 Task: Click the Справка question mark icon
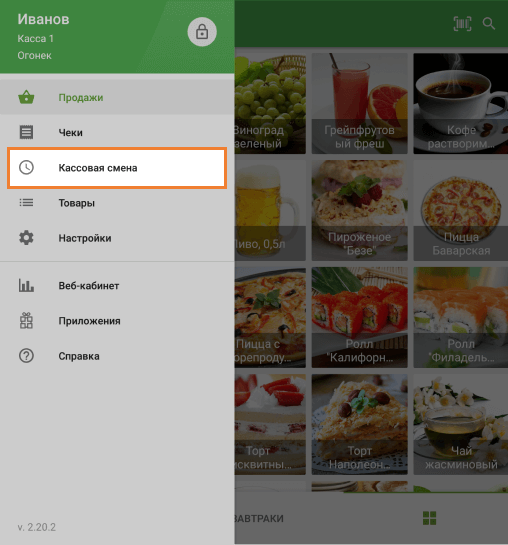coord(26,356)
